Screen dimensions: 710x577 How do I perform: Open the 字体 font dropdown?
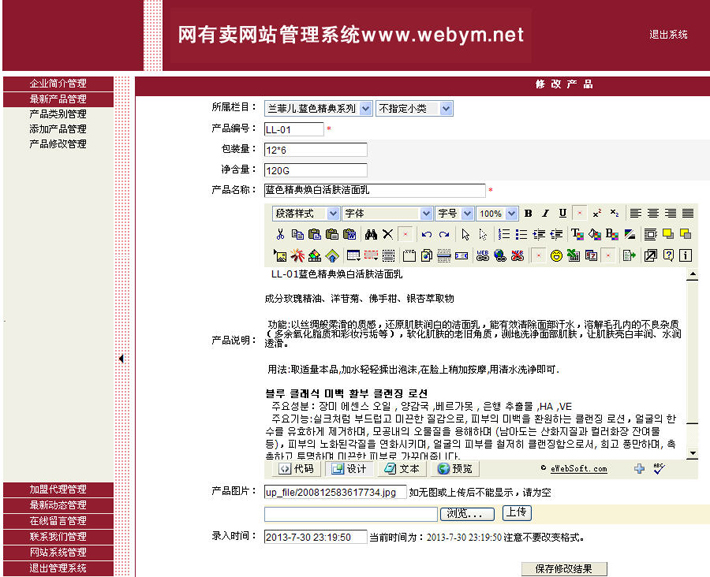[388, 213]
